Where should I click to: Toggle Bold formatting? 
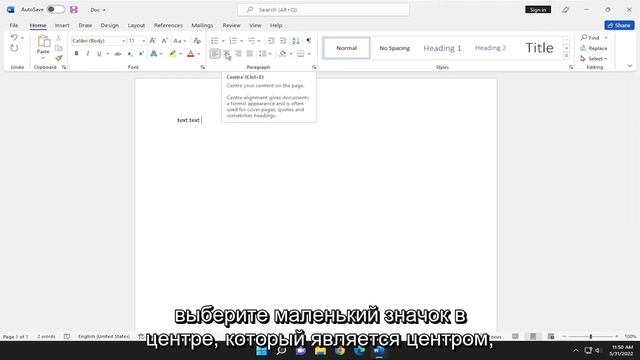click(76, 53)
